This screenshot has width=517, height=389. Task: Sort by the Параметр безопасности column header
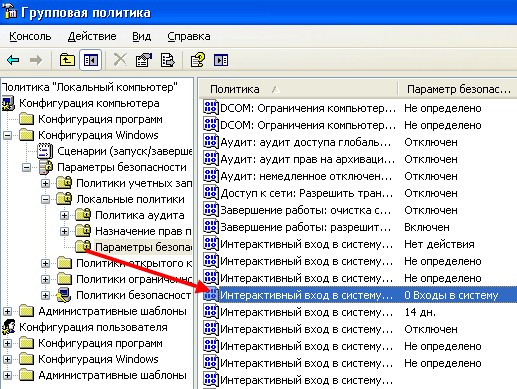tap(458, 89)
